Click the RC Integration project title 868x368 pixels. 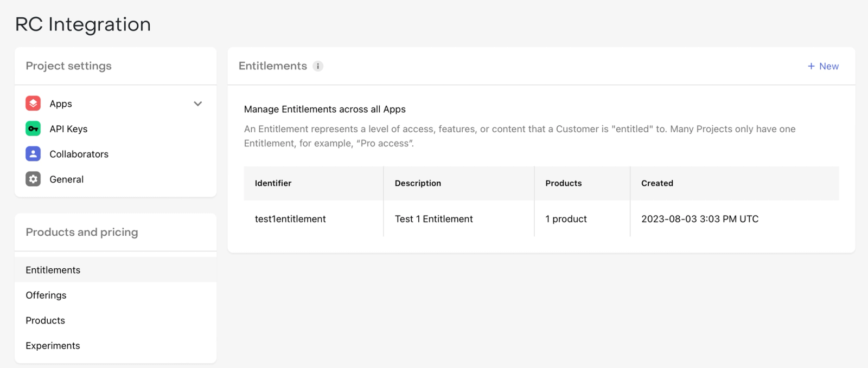point(83,24)
